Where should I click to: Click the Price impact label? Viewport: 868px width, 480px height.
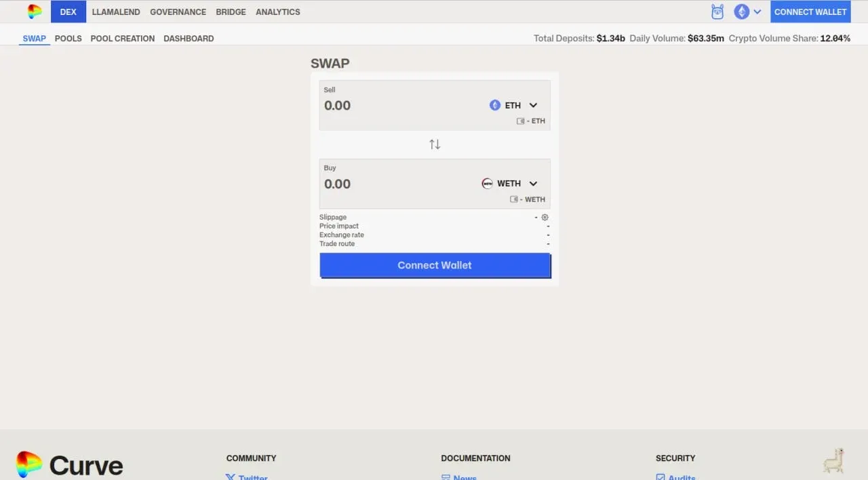tap(339, 226)
